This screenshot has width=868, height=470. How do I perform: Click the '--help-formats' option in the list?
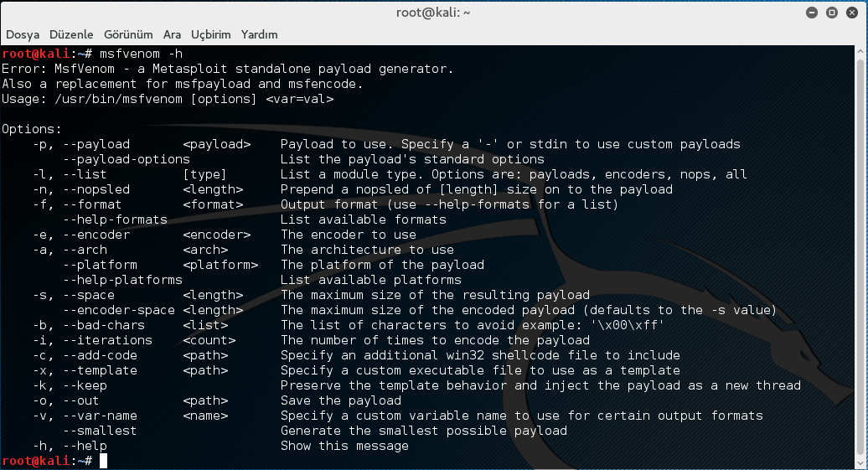pyautogui.click(x=114, y=220)
